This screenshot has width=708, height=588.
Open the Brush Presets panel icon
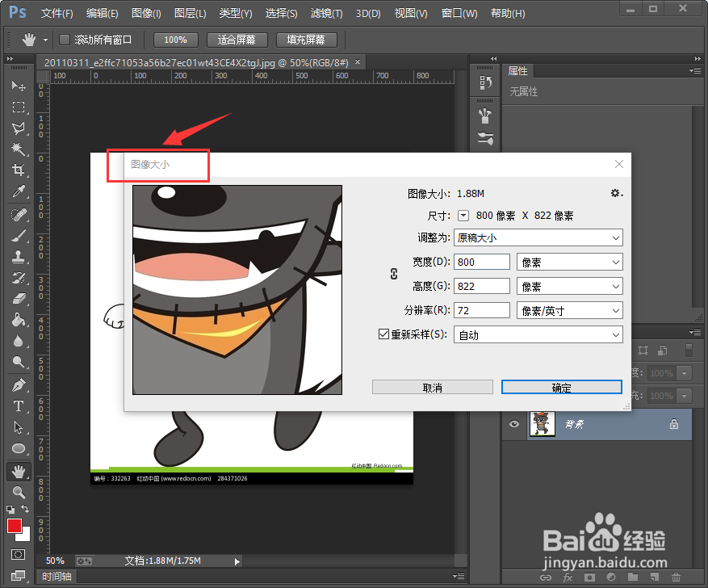click(x=485, y=138)
